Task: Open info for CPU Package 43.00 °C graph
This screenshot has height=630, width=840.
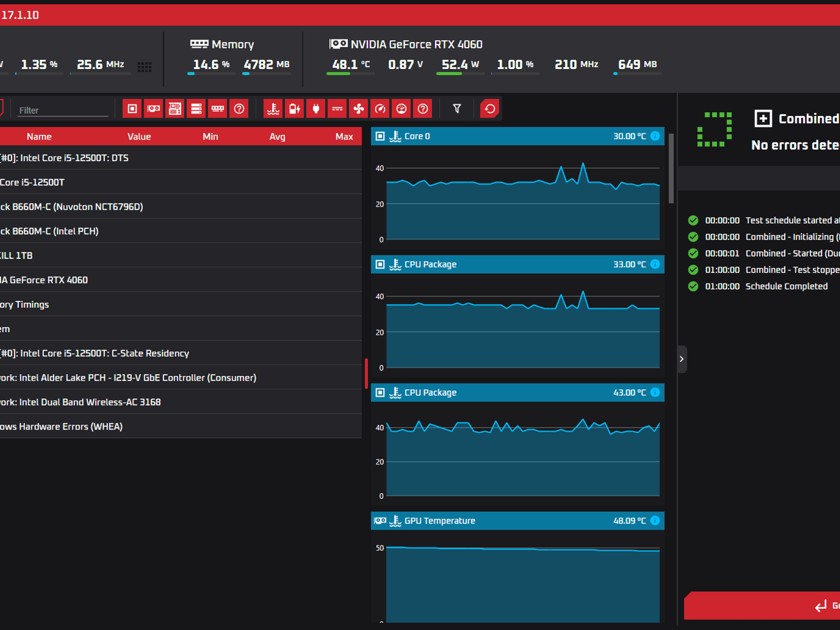Action: (655, 393)
